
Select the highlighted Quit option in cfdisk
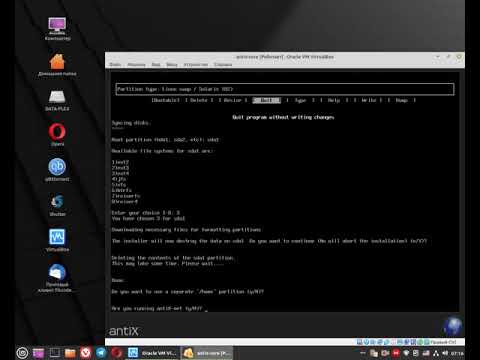coord(267,100)
